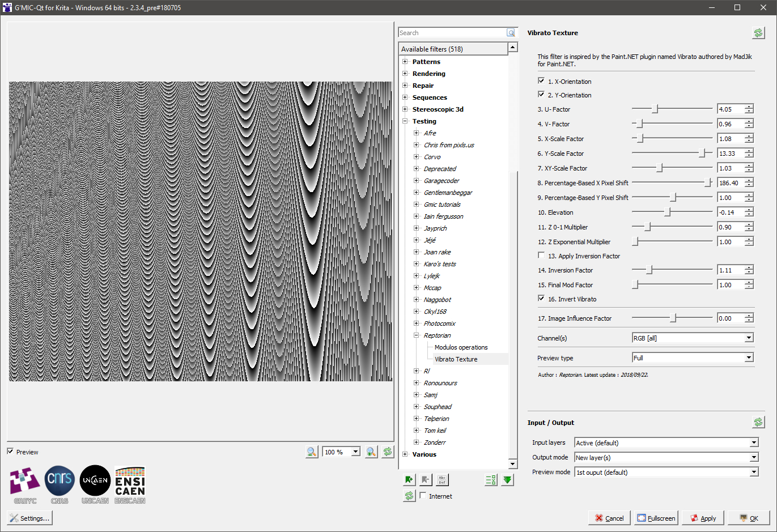777x532 pixels.
Task: Open the Channel(s) dropdown
Action: [x=693, y=338]
